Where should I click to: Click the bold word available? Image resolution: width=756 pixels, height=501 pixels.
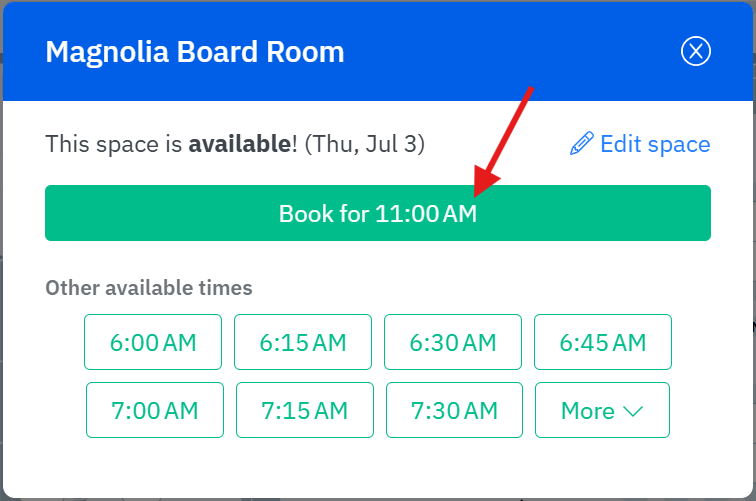pyautogui.click(x=239, y=144)
